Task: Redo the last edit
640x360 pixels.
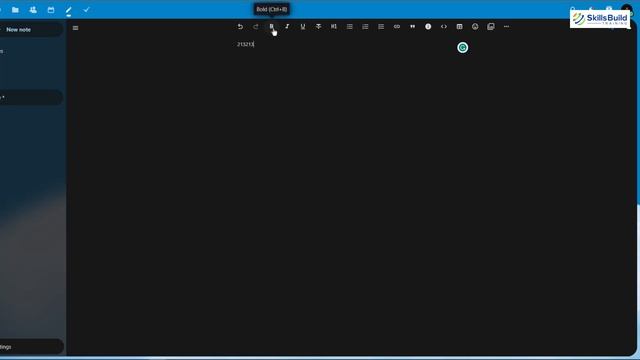Action: pos(256,27)
